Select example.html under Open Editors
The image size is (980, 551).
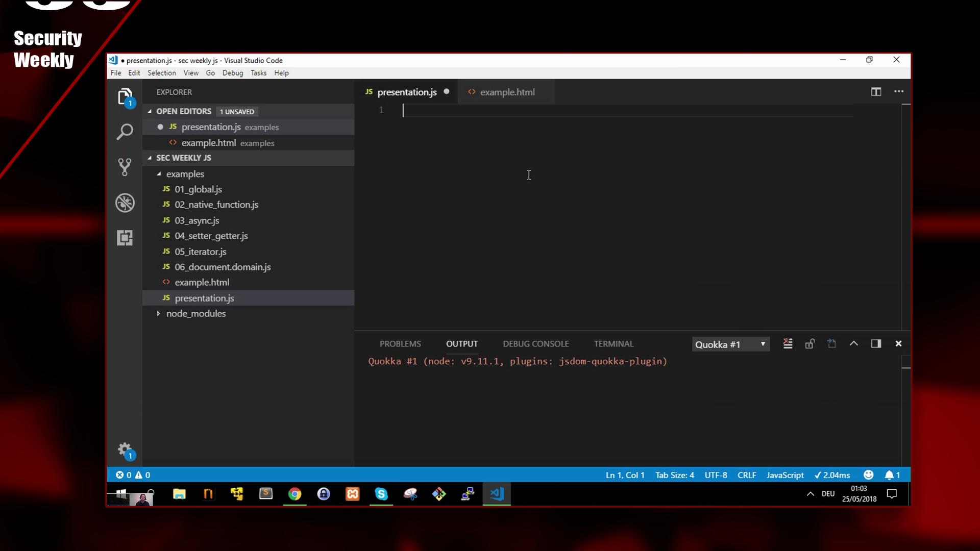click(248, 143)
